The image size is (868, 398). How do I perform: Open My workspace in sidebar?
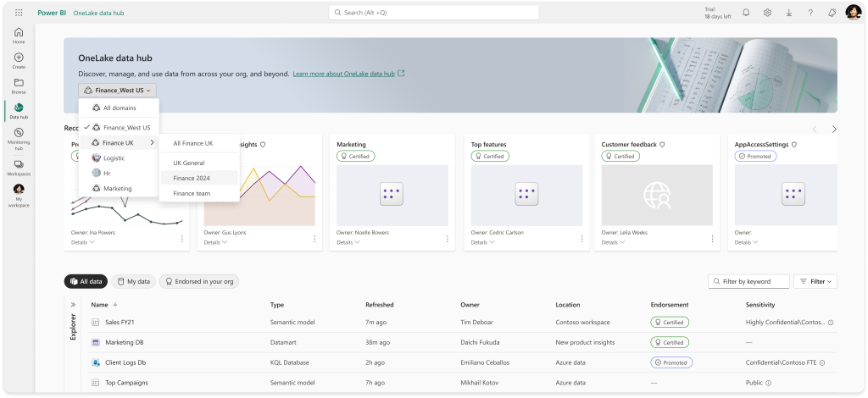coord(19,196)
